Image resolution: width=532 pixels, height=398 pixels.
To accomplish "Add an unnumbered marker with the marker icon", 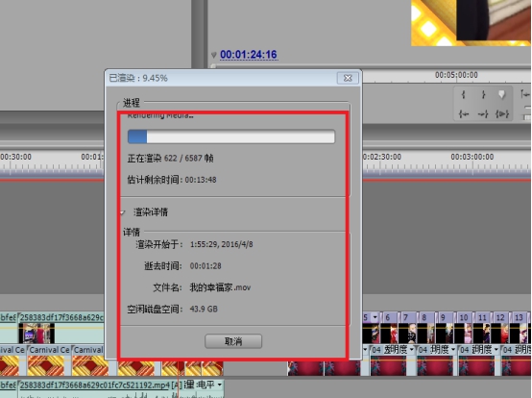I will tap(501, 95).
